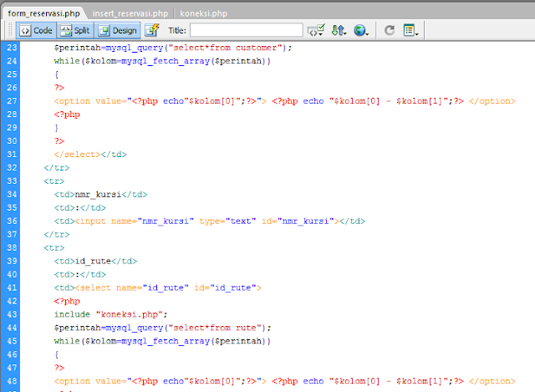The width and height of the screenshot is (535, 392).
Task: Open the insert_reservasi.php tab
Action: tap(130, 13)
